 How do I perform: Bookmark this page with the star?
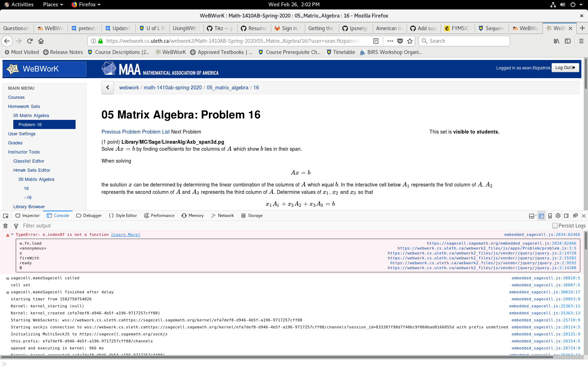coord(410,41)
